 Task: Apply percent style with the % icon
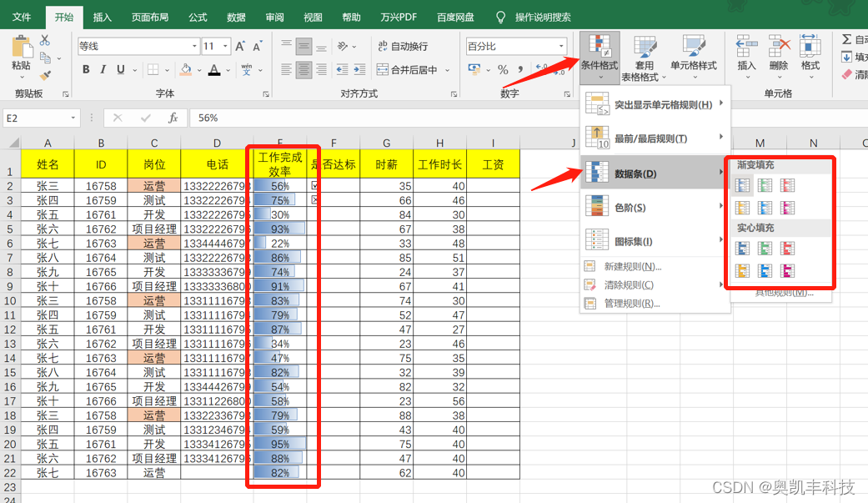503,70
